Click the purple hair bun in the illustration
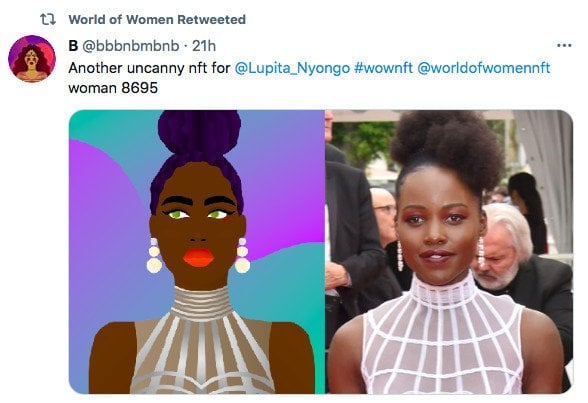The width and height of the screenshot is (588, 403). (x=199, y=132)
